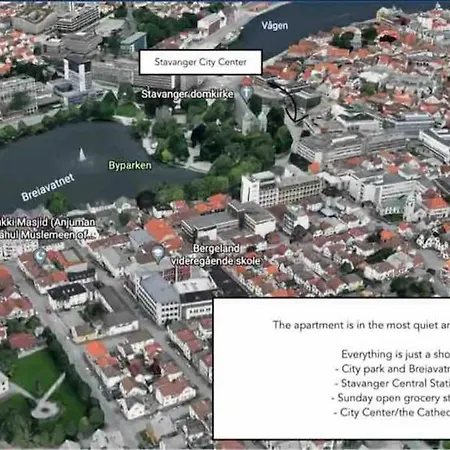Select the 'Stavanger City Center' title label
450x450 pixels.
coord(200,62)
